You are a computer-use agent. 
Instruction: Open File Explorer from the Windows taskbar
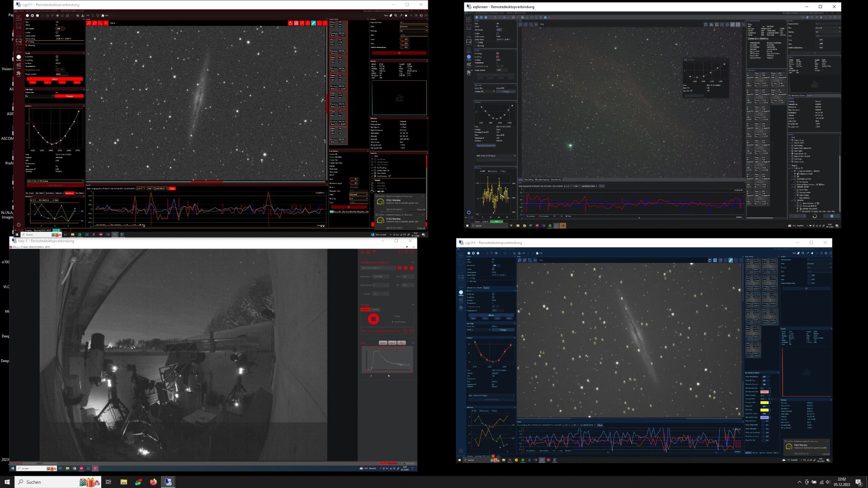click(x=123, y=482)
